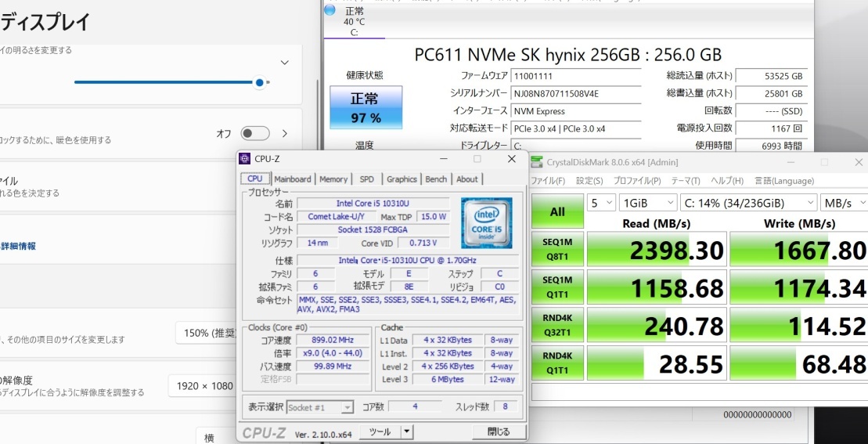Click the CPU-Z app icon in title bar
Image resolution: width=868 pixels, height=444 pixels.
(244, 159)
